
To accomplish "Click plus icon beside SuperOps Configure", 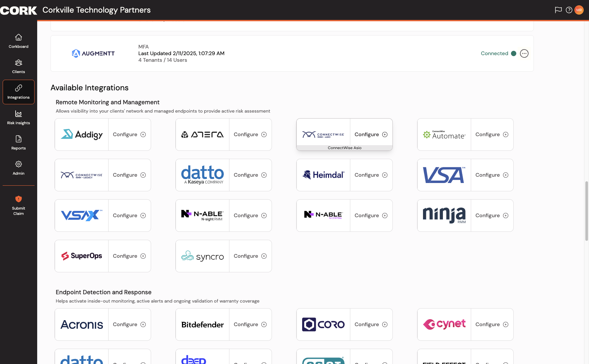I will [143, 256].
